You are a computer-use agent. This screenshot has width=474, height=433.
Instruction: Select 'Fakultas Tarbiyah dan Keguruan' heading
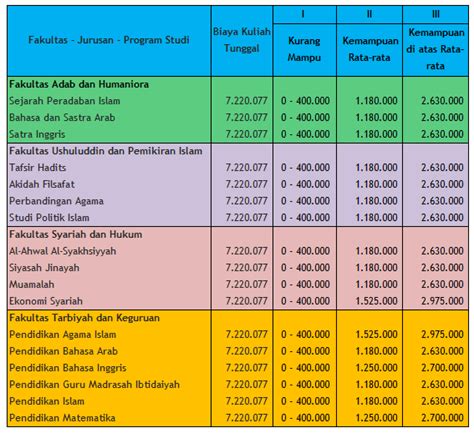[x=84, y=318]
